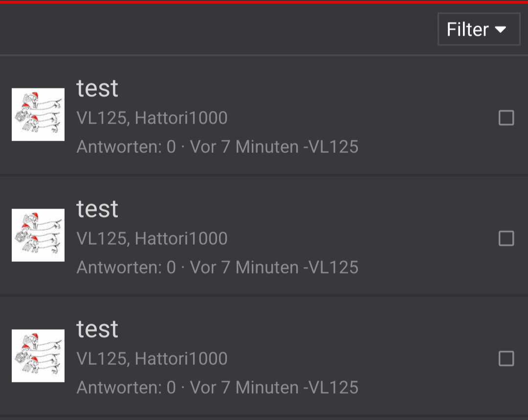Click the avatar image of the first conversation
The image size is (528, 420).
(x=38, y=114)
